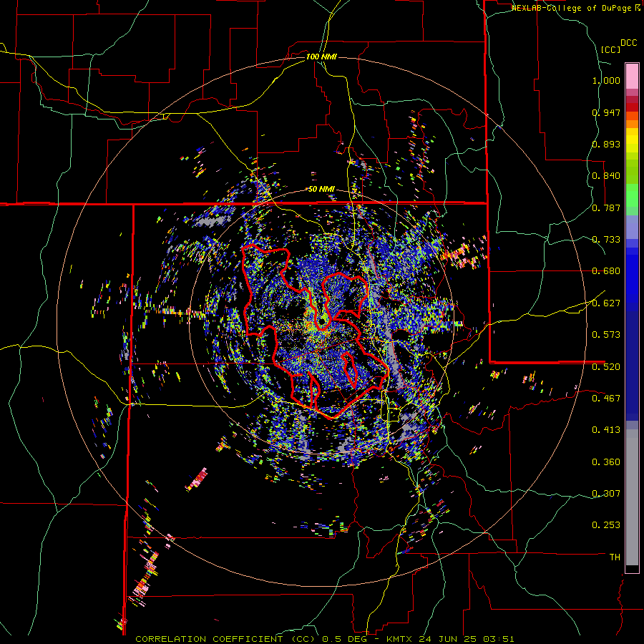The width and height of the screenshot is (644, 644).
Task: Select the 0.893 scale value
Action: [x=606, y=144]
